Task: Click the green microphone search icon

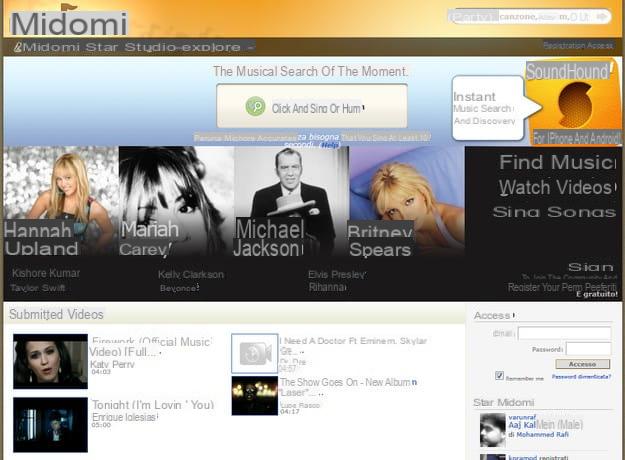Action: coord(255,106)
